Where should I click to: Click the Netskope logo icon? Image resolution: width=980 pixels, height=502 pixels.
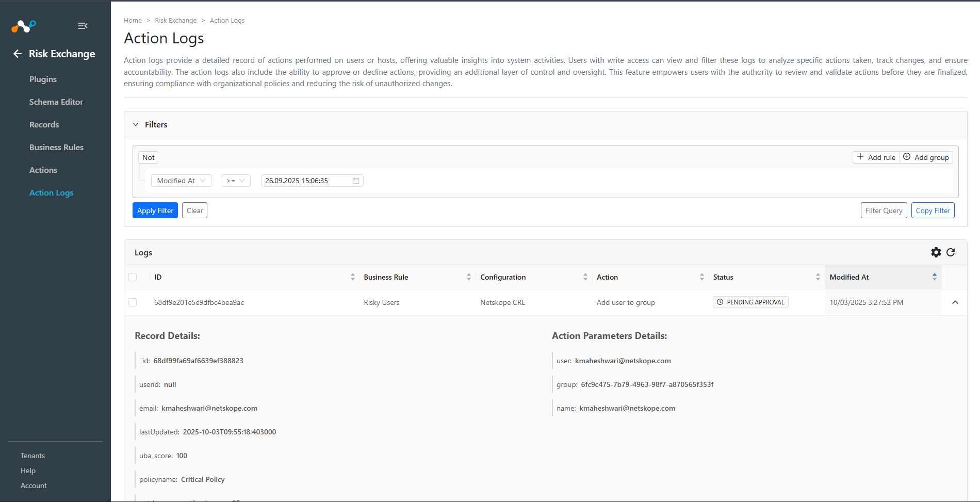coord(24,26)
